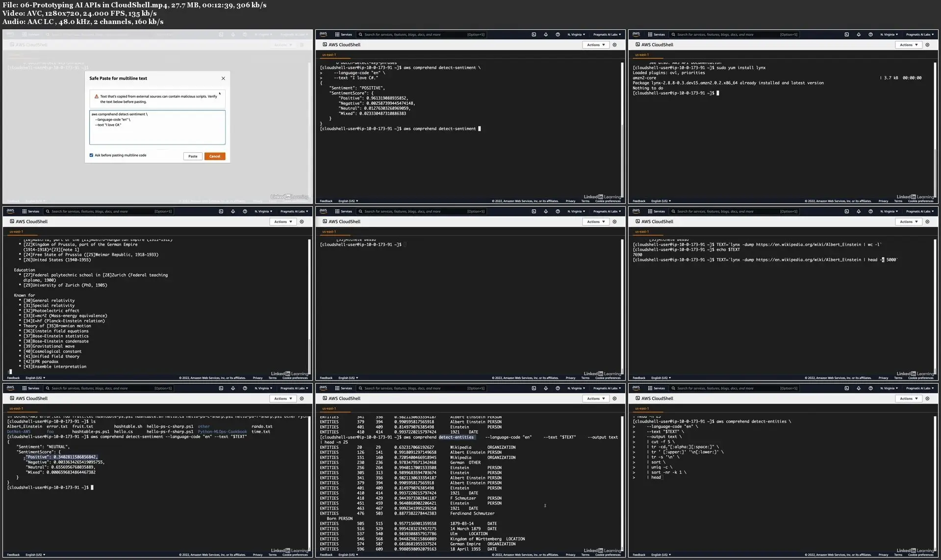This screenshot has width=941, height=560.
Task: Focus the AWS search field in ENTITIES table frame
Action: (x=422, y=388)
